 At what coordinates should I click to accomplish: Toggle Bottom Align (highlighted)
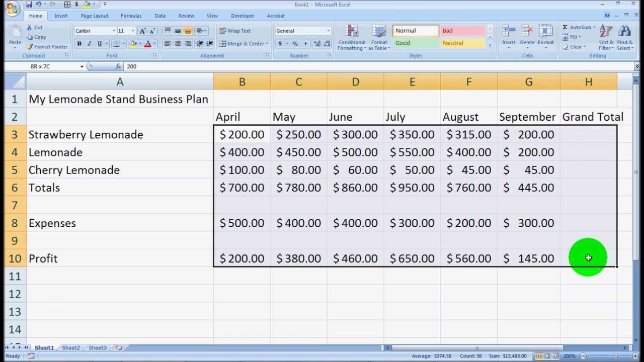click(188, 31)
